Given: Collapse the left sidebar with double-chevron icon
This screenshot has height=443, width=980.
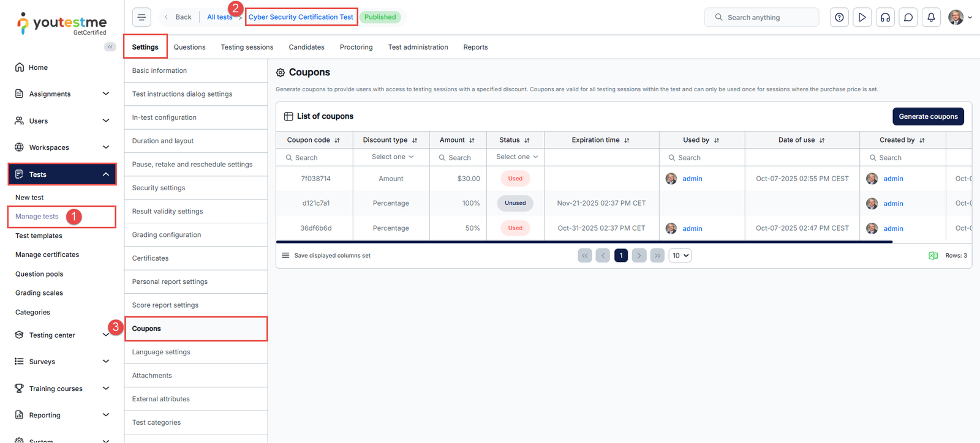Looking at the screenshot, I should click(x=110, y=47).
